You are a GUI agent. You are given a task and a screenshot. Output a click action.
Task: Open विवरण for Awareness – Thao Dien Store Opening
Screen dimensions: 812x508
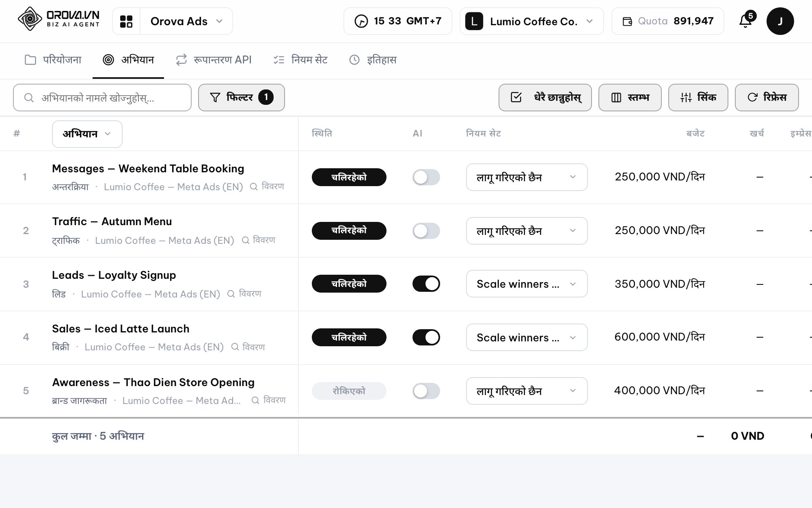pyautogui.click(x=269, y=400)
